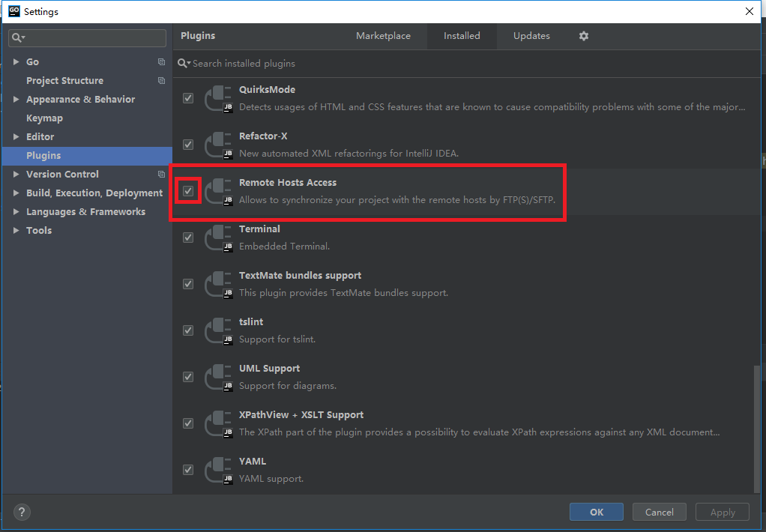Expand the Languages & Frameworks node
Viewport: 766px width, 532px height.
pos(16,212)
